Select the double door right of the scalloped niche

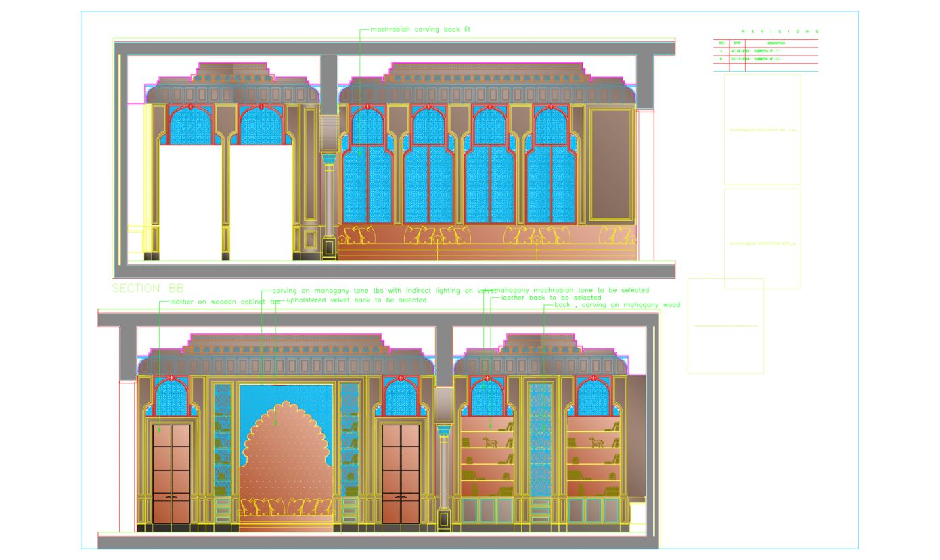[x=401, y=473]
